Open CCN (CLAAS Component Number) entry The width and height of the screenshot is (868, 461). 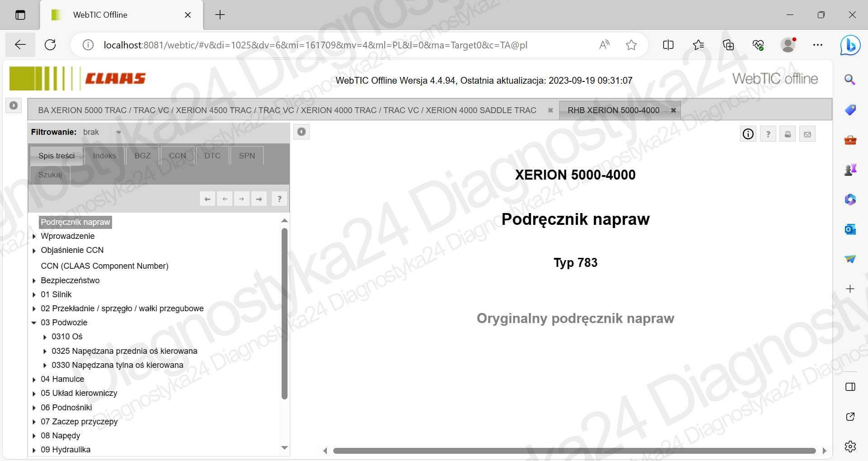click(104, 266)
